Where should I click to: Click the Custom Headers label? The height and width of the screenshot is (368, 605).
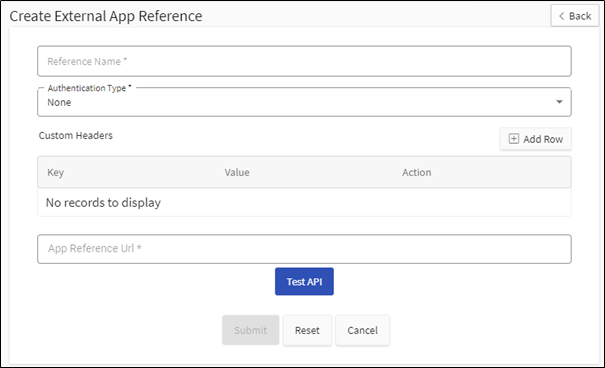tap(76, 135)
